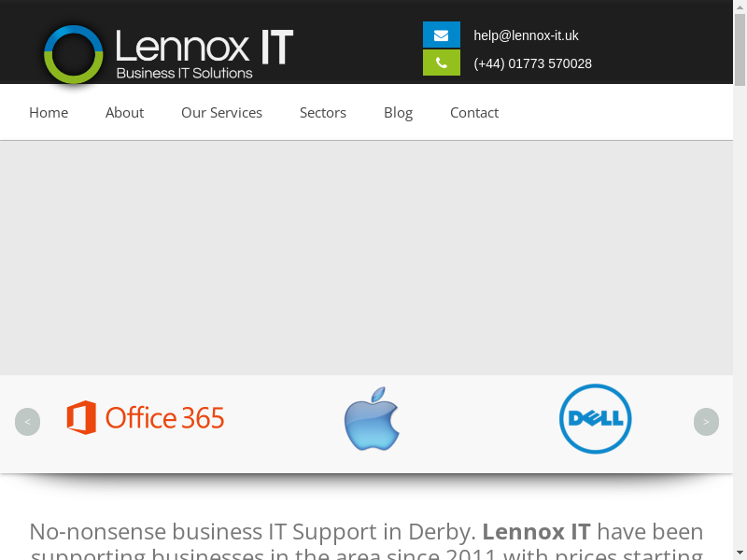The image size is (747, 560).
Task: Advance carousel with next arrow
Action: (x=706, y=422)
